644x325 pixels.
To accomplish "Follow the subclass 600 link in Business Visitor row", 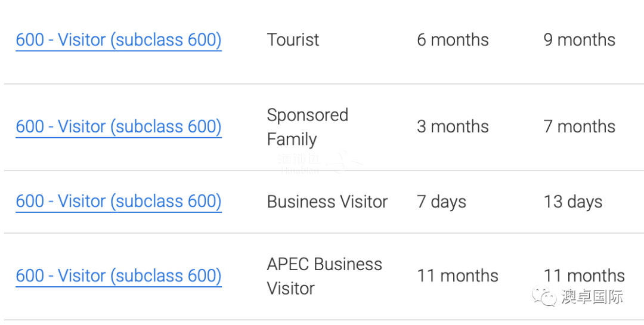I will click(x=119, y=202).
